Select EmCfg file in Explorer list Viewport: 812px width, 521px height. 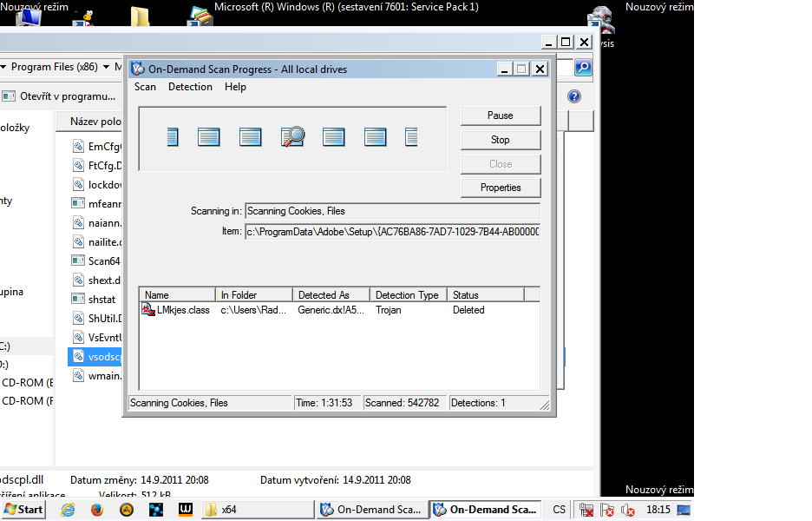point(96,146)
